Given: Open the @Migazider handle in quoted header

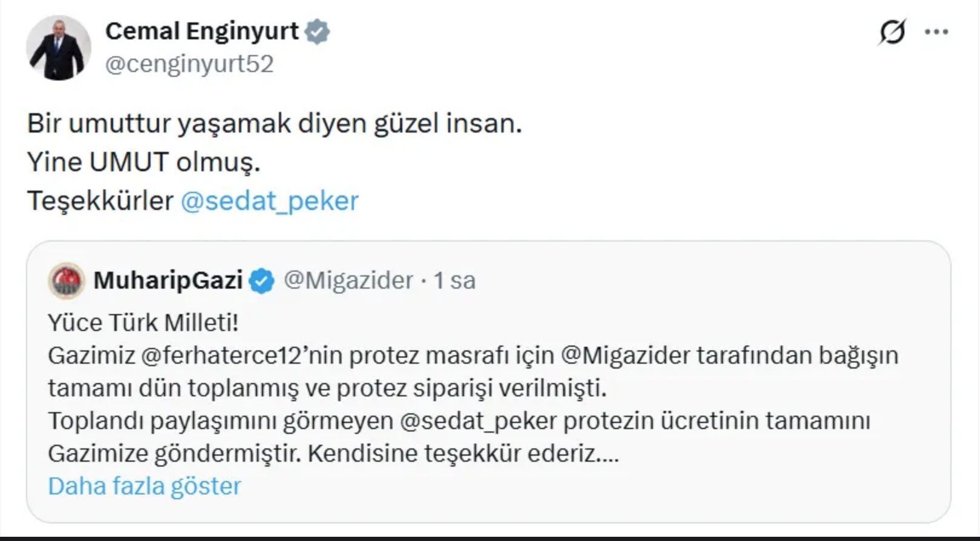Looking at the screenshot, I should [348, 280].
